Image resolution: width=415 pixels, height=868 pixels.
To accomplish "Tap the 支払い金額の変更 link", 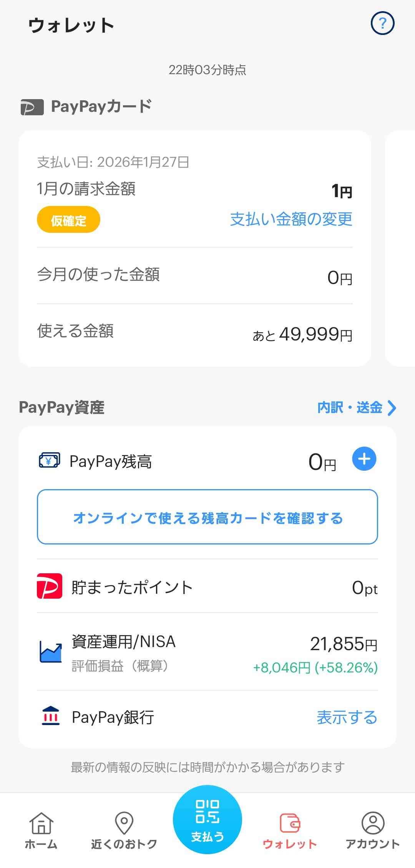I will (291, 219).
